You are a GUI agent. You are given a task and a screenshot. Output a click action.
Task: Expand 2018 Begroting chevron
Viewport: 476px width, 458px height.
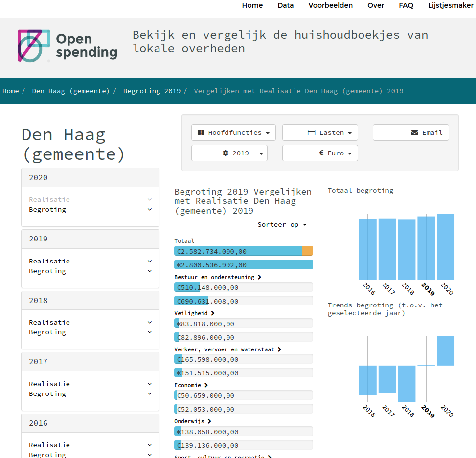click(x=150, y=332)
